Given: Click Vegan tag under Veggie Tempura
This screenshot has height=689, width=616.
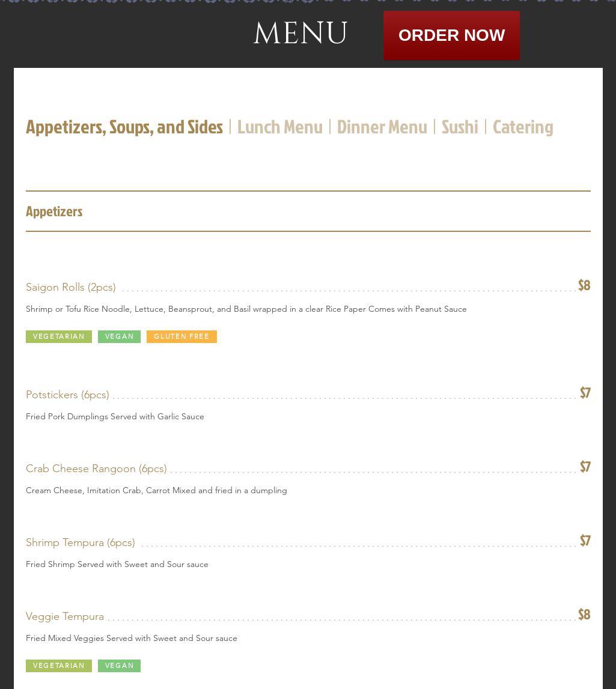Looking at the screenshot, I should 119,666.
